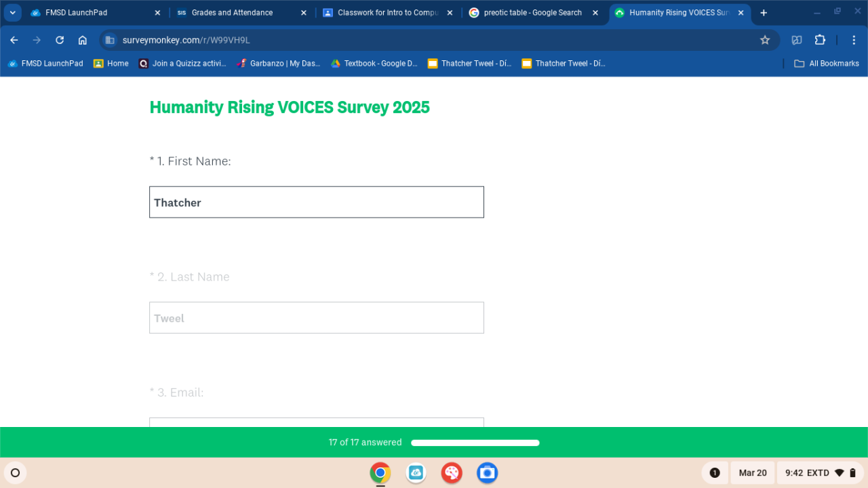Open the tab search dropdown arrow
The width and height of the screenshot is (868, 488).
click(x=13, y=13)
